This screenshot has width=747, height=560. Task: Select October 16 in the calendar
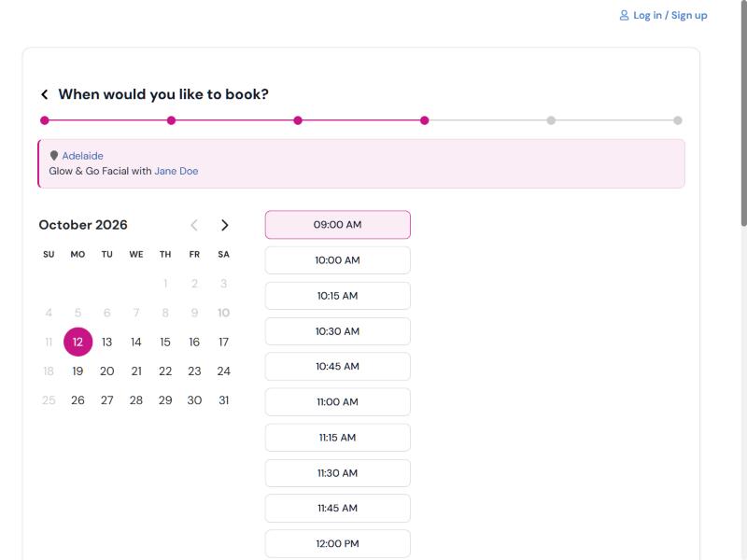(194, 342)
